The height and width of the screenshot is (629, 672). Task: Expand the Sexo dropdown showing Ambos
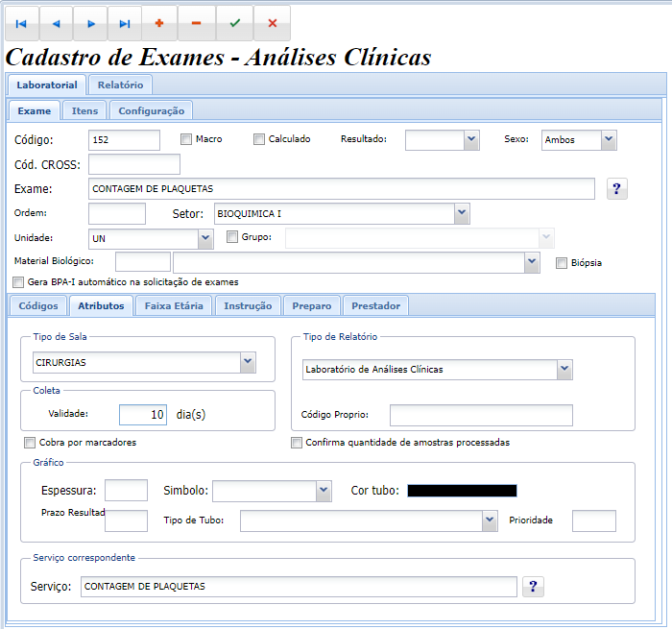609,140
